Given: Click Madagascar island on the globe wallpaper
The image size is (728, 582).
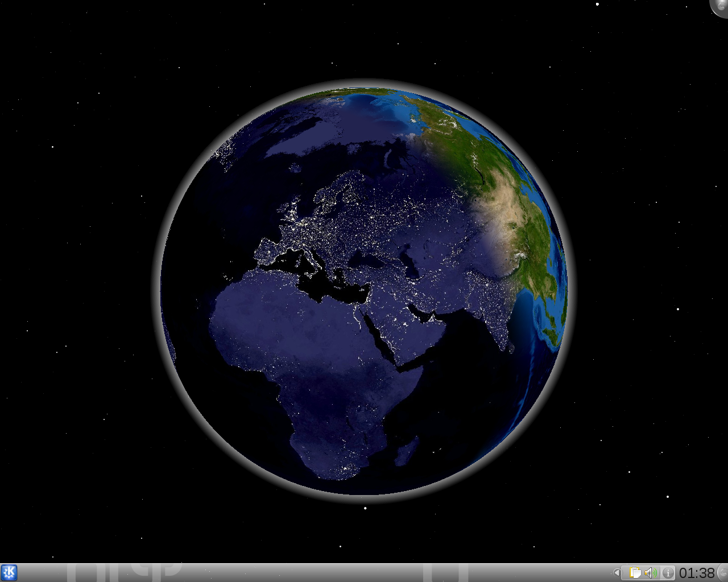Looking at the screenshot, I should (x=407, y=452).
